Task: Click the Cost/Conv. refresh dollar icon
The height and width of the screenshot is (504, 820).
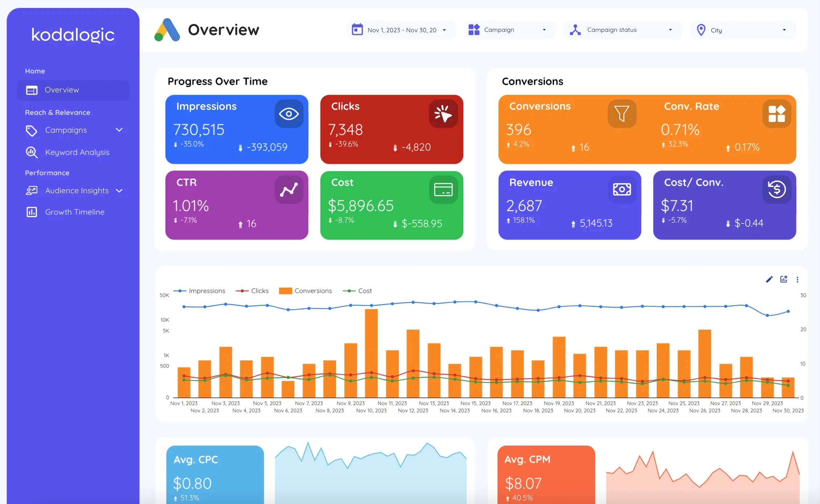Action: (x=775, y=190)
